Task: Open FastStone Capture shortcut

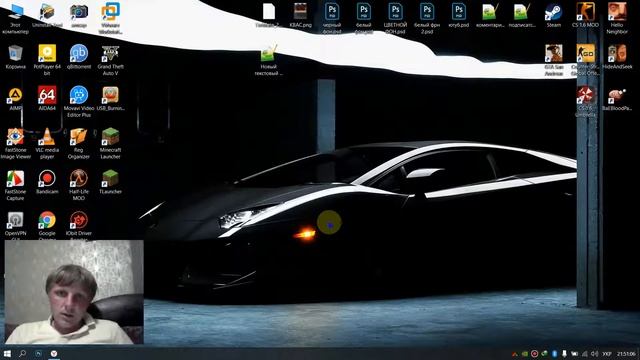Action: 15,185
